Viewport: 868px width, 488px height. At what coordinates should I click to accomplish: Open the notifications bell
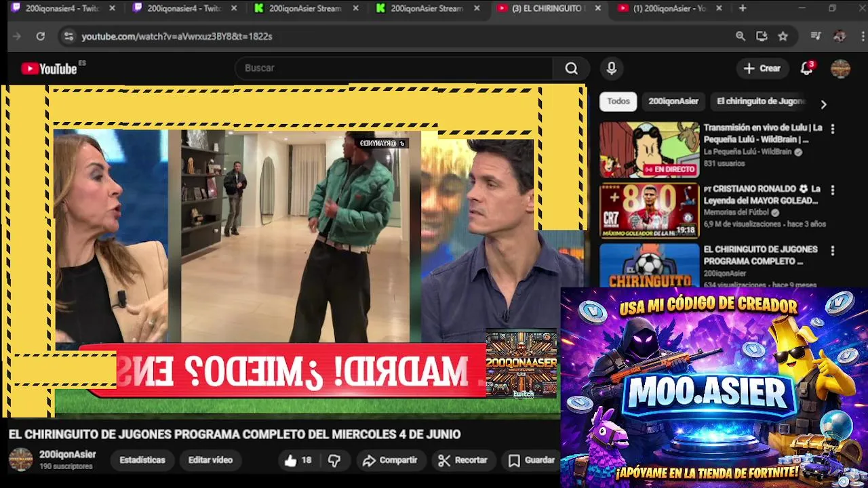pyautogui.click(x=806, y=68)
